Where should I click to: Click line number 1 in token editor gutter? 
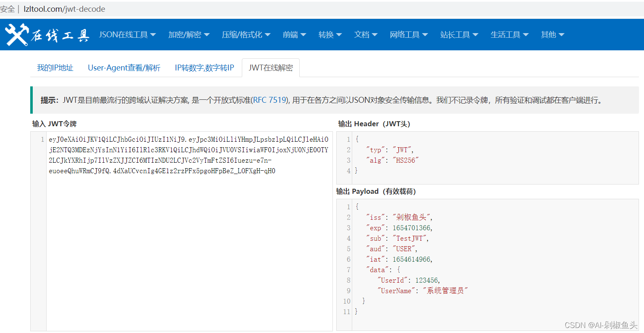click(42, 139)
